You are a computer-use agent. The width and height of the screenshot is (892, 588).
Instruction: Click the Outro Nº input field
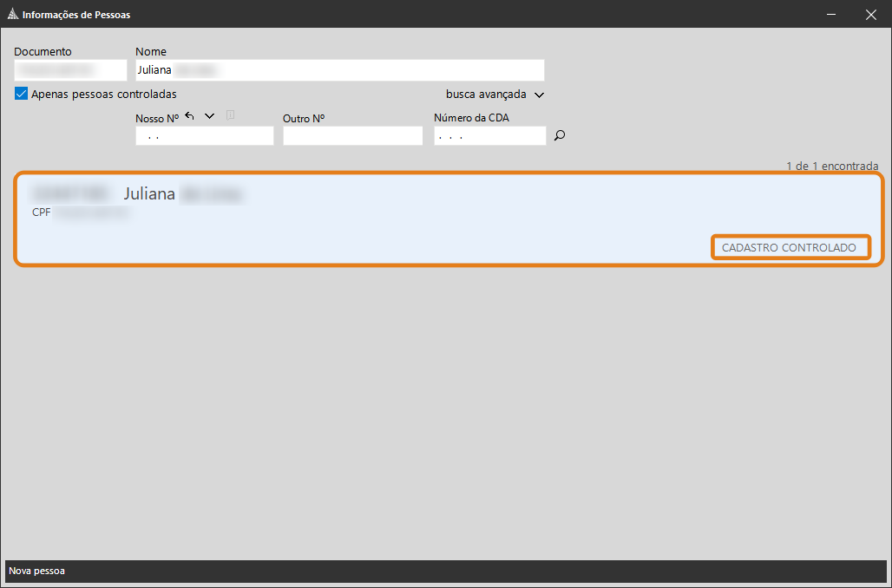click(352, 136)
